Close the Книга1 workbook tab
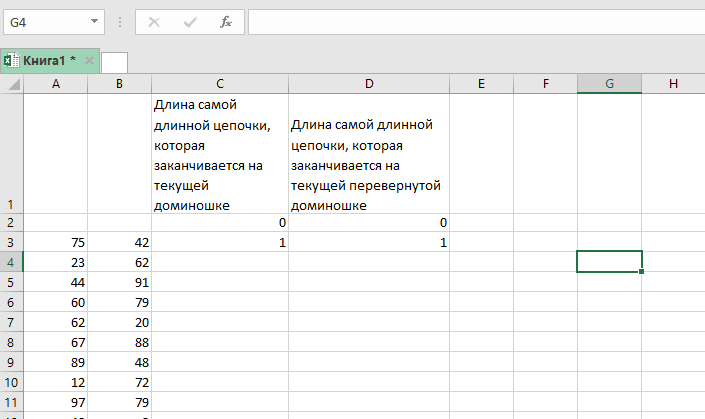 click(89, 61)
